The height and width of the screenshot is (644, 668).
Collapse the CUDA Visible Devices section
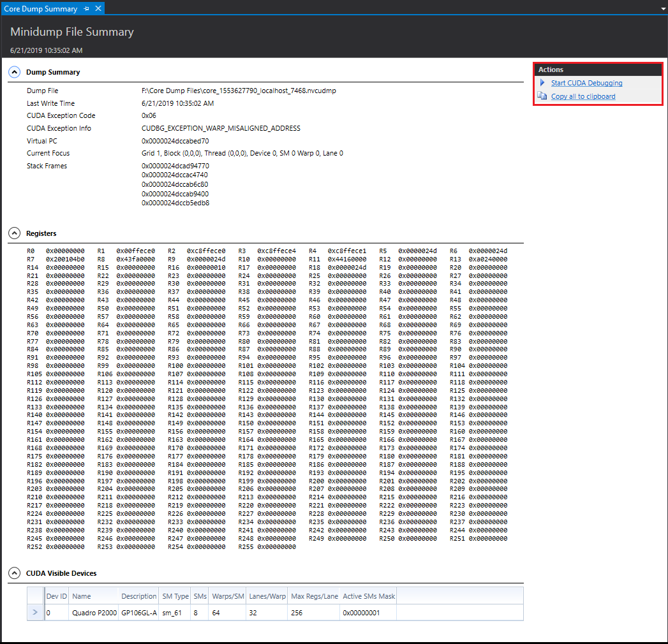pos(14,573)
